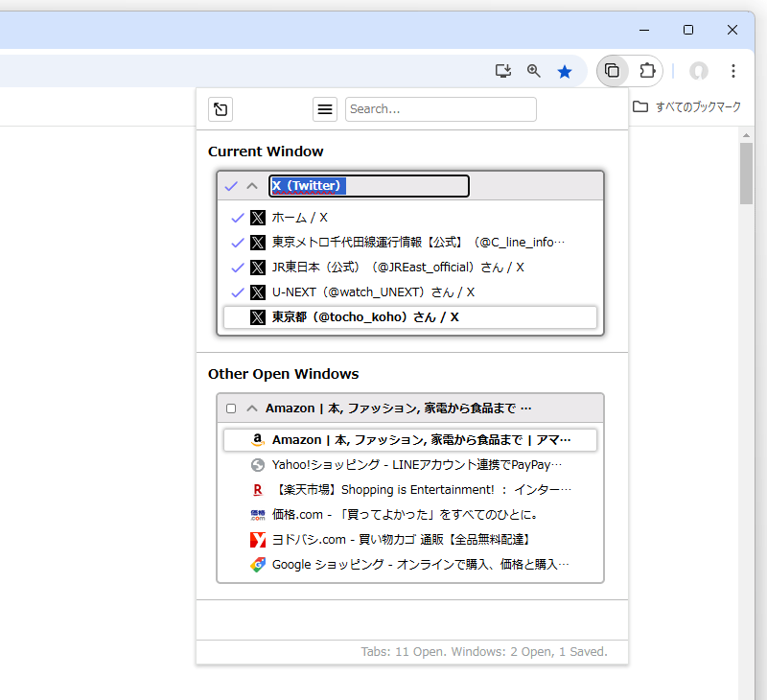Open the すべてのブックマーク folder
The image size is (767, 700).
(x=686, y=106)
